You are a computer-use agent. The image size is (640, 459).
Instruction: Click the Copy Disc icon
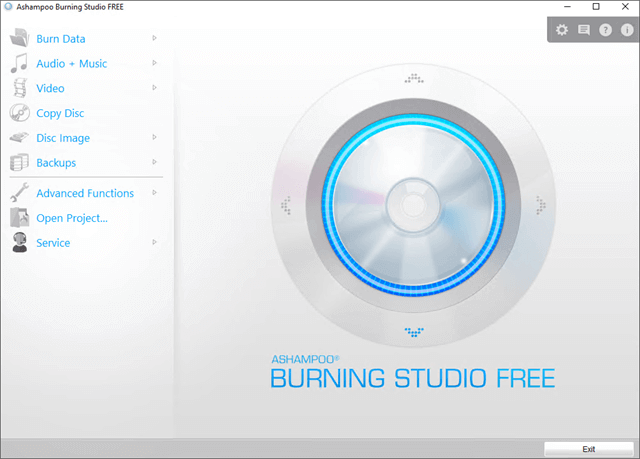pyautogui.click(x=20, y=113)
